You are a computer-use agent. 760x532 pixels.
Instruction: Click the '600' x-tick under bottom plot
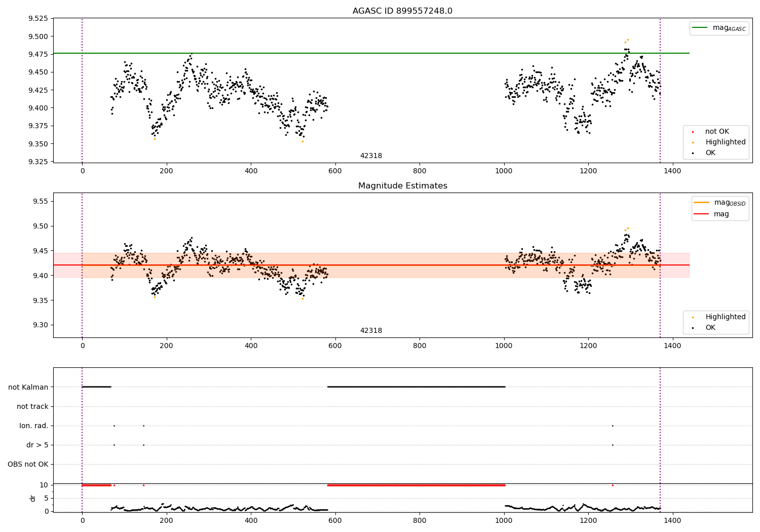click(x=335, y=520)
